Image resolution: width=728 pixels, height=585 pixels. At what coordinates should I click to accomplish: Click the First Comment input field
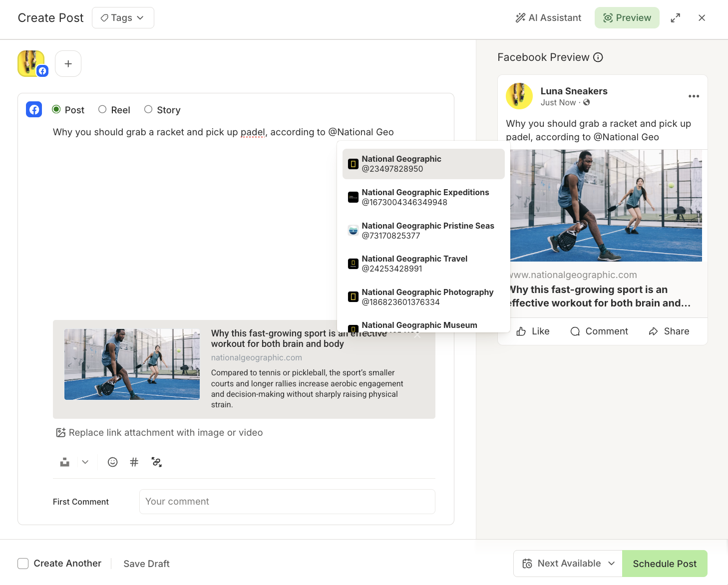pos(287,501)
